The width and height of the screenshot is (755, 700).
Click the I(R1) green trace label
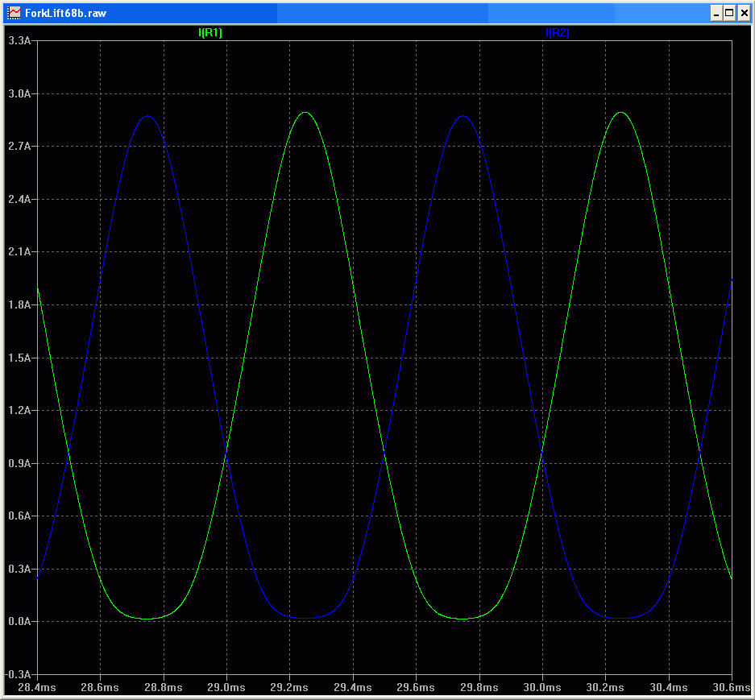(210, 33)
